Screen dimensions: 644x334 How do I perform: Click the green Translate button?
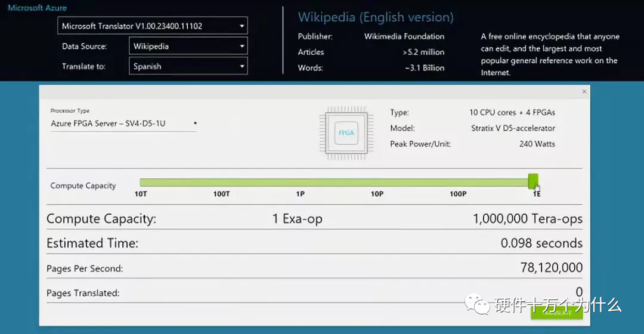pyautogui.click(x=556, y=313)
